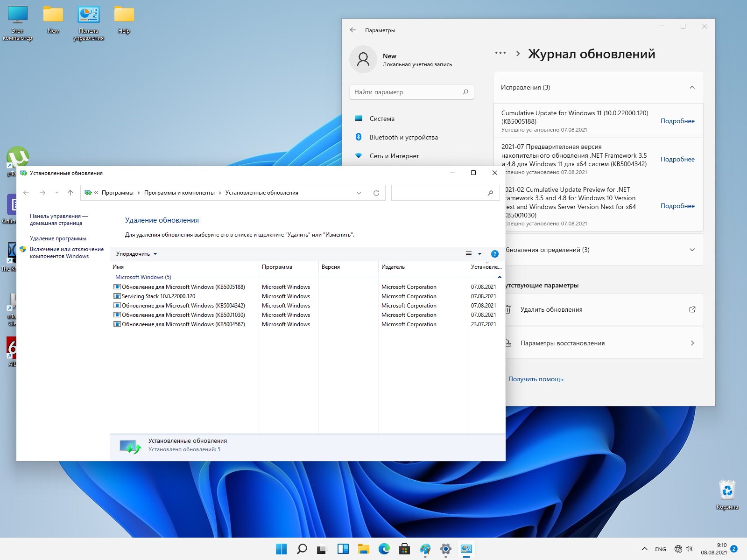Open the Упорядочить dropdown
The width and height of the screenshot is (747, 560).
point(136,254)
